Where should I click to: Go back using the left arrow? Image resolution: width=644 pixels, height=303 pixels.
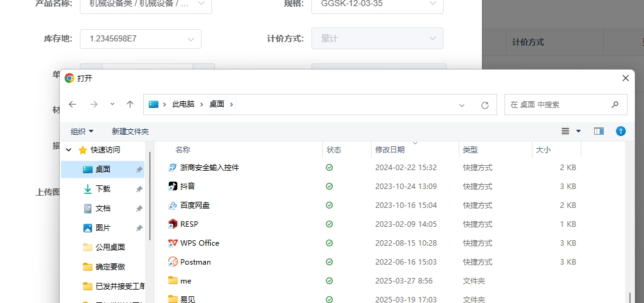pos(73,104)
